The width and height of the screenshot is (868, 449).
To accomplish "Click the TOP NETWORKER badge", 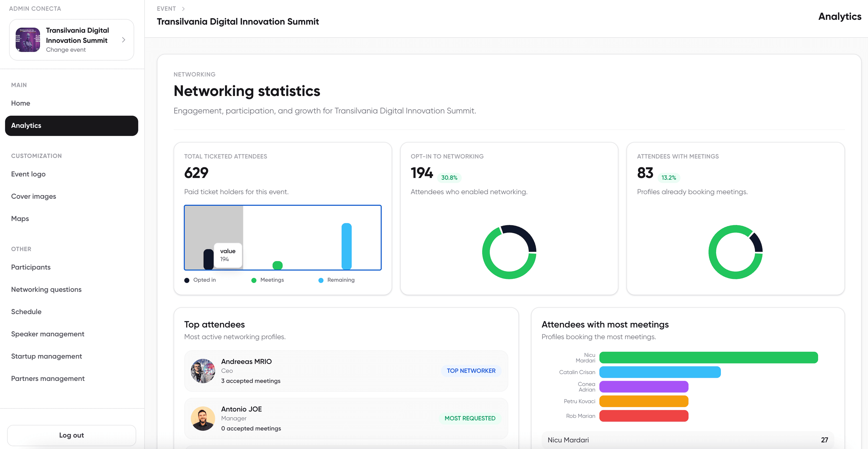I will coord(471,371).
